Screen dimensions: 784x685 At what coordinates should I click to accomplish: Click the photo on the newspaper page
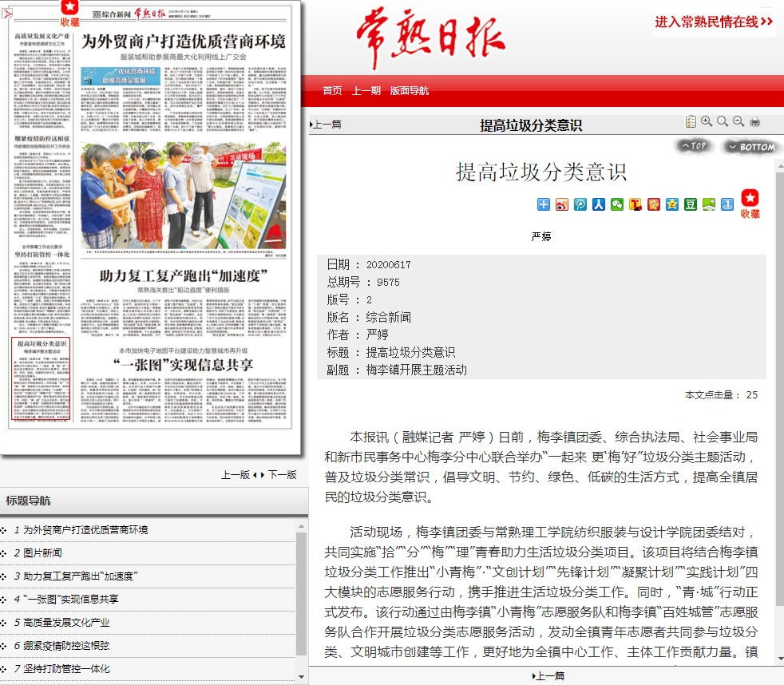point(184,196)
